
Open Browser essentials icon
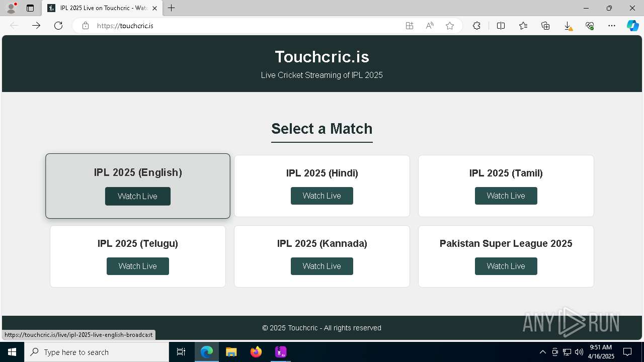click(x=590, y=26)
